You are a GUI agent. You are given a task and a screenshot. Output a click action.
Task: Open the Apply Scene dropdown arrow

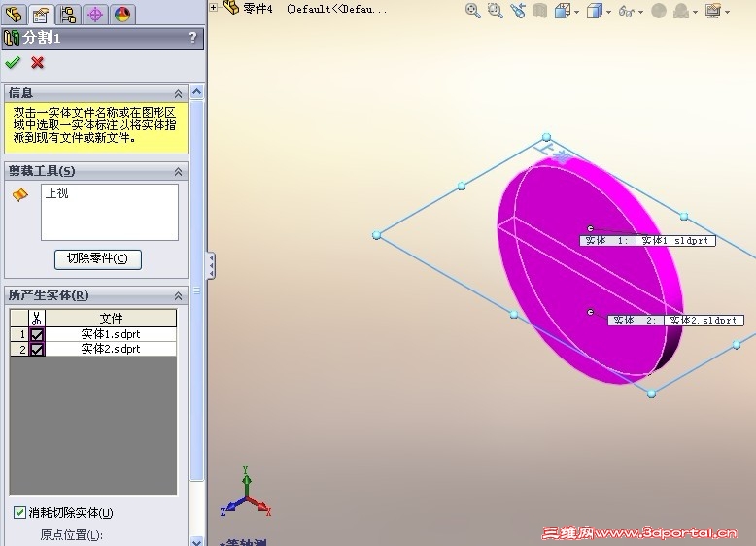pyautogui.click(x=695, y=12)
